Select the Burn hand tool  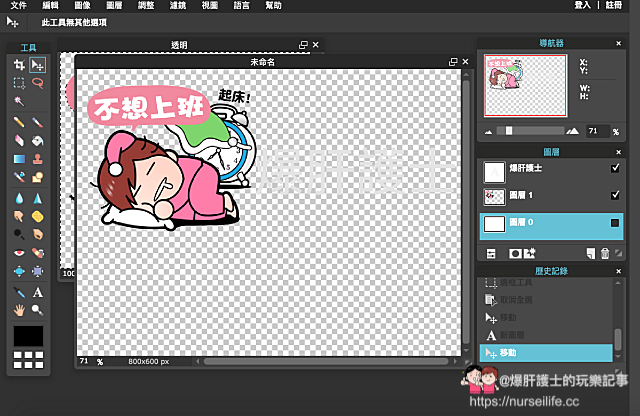(x=38, y=234)
